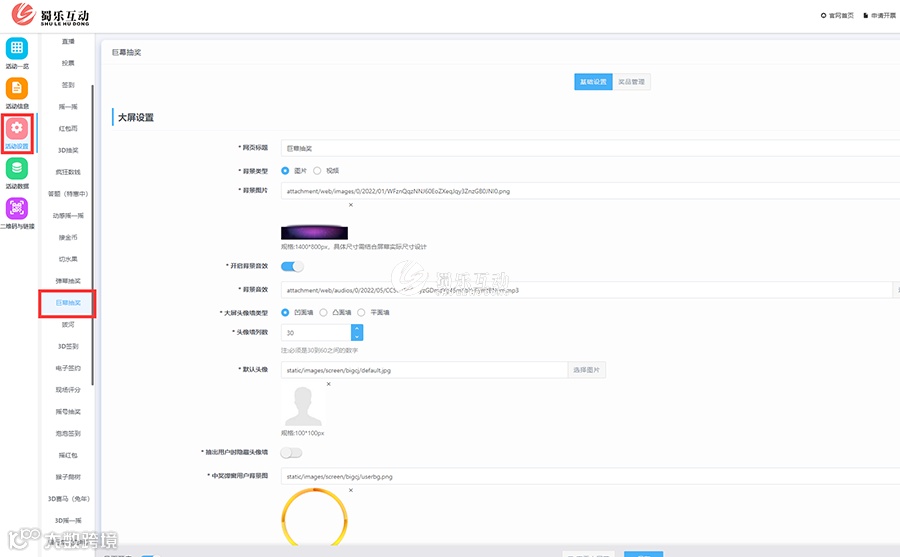Open 红包雨 in the activity menu
The width and height of the screenshot is (900, 557).
(68, 129)
